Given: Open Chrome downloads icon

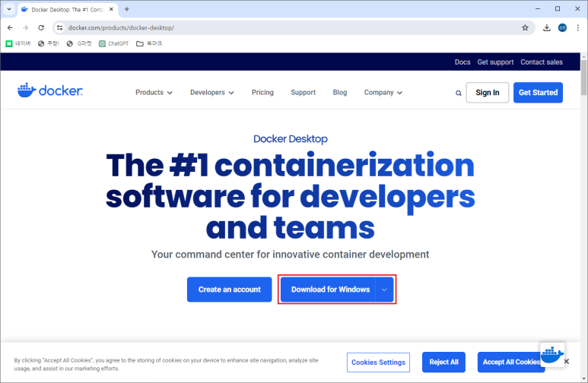Looking at the screenshot, I should click(547, 27).
